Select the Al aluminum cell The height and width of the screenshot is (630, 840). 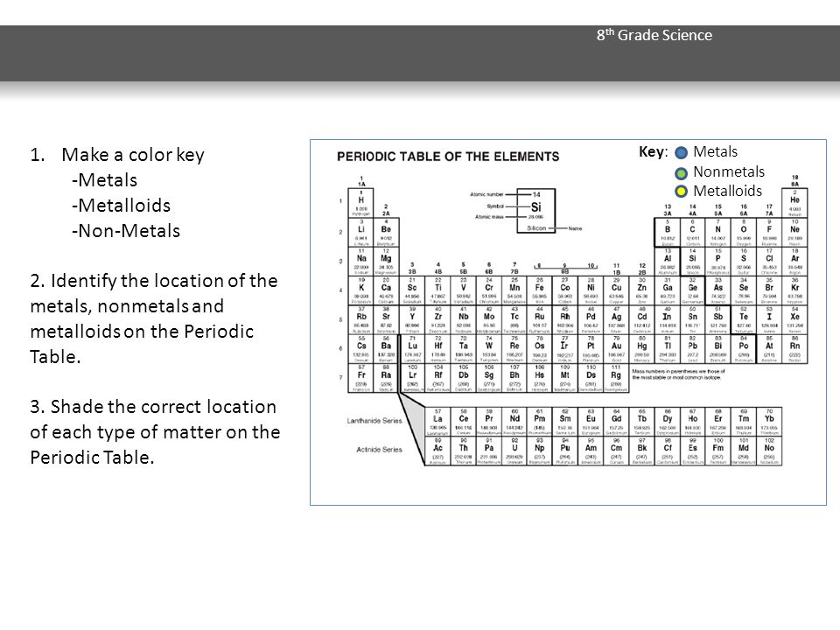click(x=667, y=262)
